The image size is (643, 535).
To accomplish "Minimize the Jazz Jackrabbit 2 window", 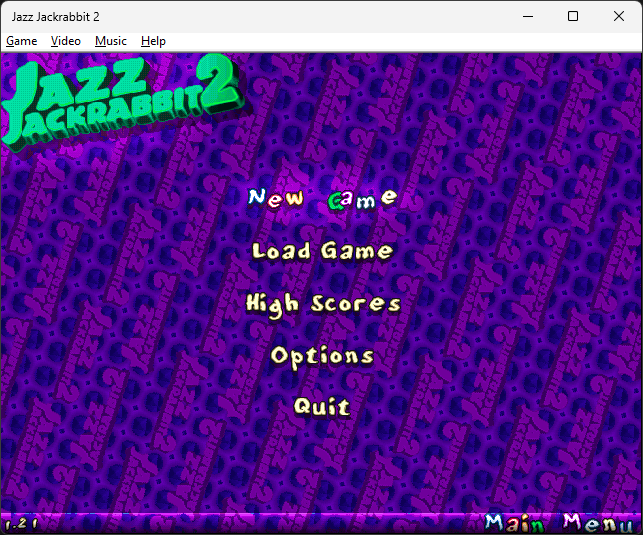I will point(528,16).
